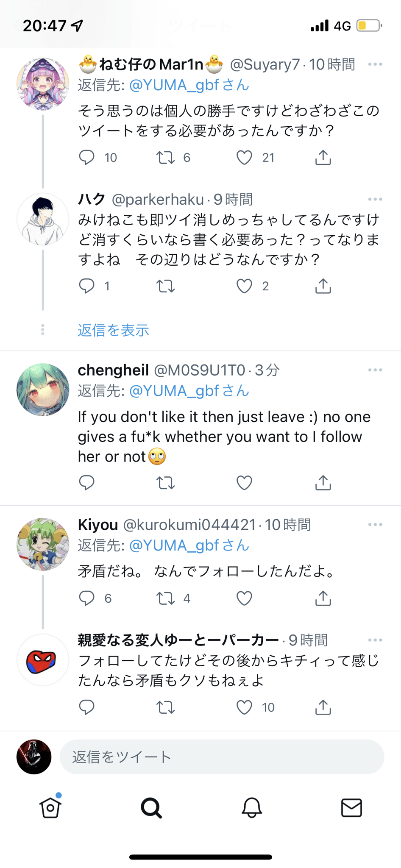Reply to the ハク tweet
Image resolution: width=401 pixels, height=868 pixels.
[87, 287]
